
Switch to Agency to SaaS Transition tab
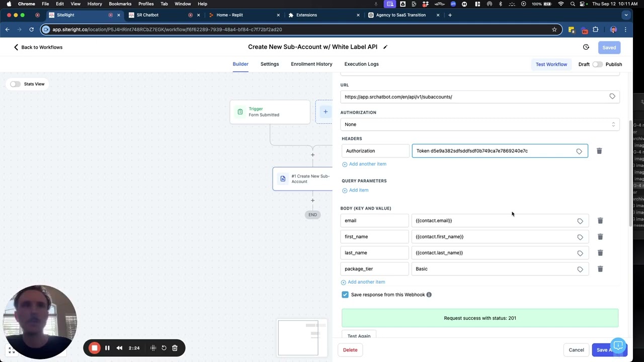pos(404,15)
